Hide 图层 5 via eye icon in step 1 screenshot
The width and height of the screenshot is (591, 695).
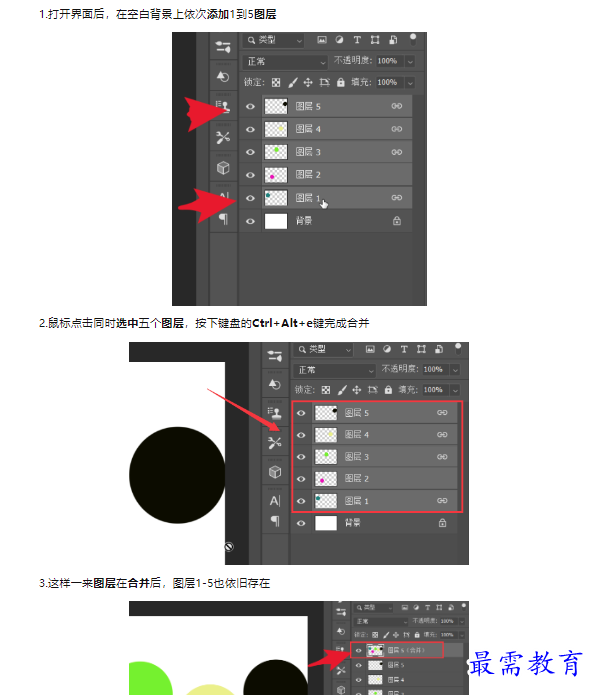(250, 106)
